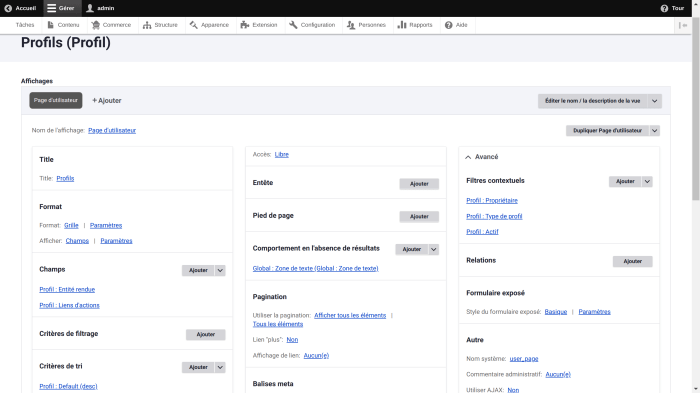
Task: Change Affichage de lien Aucun(e) setting
Action: coord(316,355)
